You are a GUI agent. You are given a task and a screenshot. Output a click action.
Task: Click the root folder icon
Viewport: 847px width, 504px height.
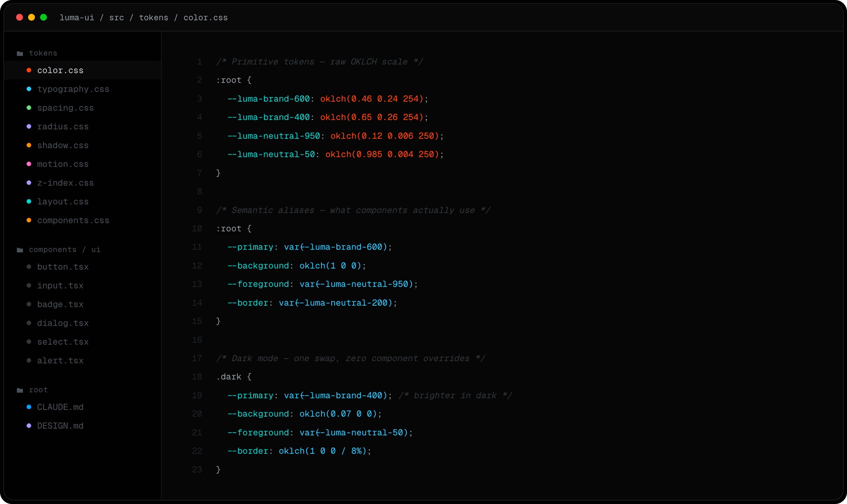coord(20,390)
